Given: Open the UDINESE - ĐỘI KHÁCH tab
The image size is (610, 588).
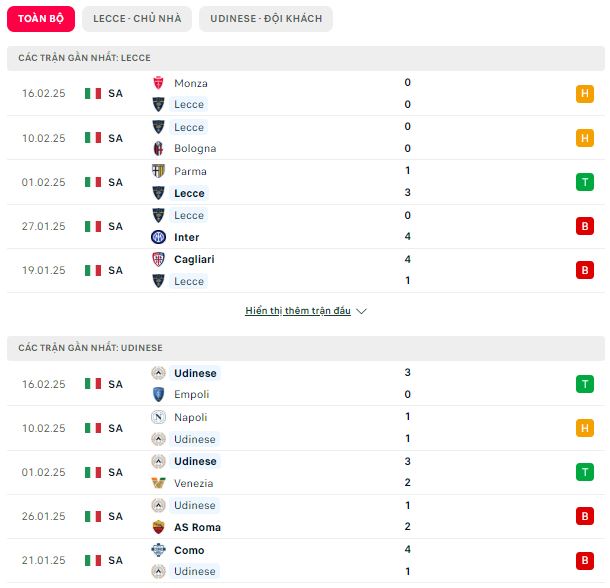Looking at the screenshot, I should 266,19.
